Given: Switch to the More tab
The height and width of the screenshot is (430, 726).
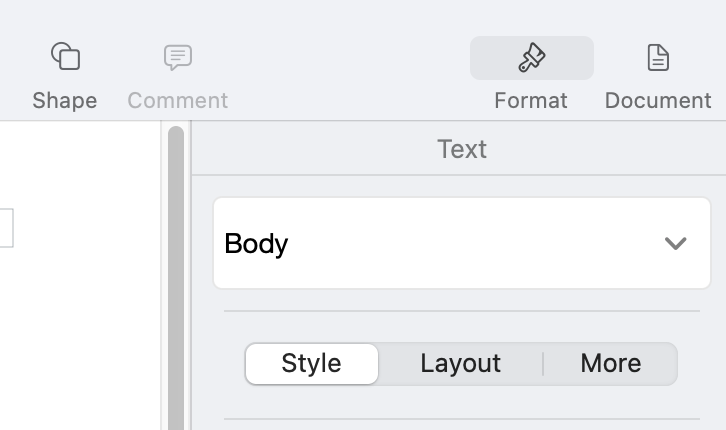Looking at the screenshot, I should click(610, 364).
